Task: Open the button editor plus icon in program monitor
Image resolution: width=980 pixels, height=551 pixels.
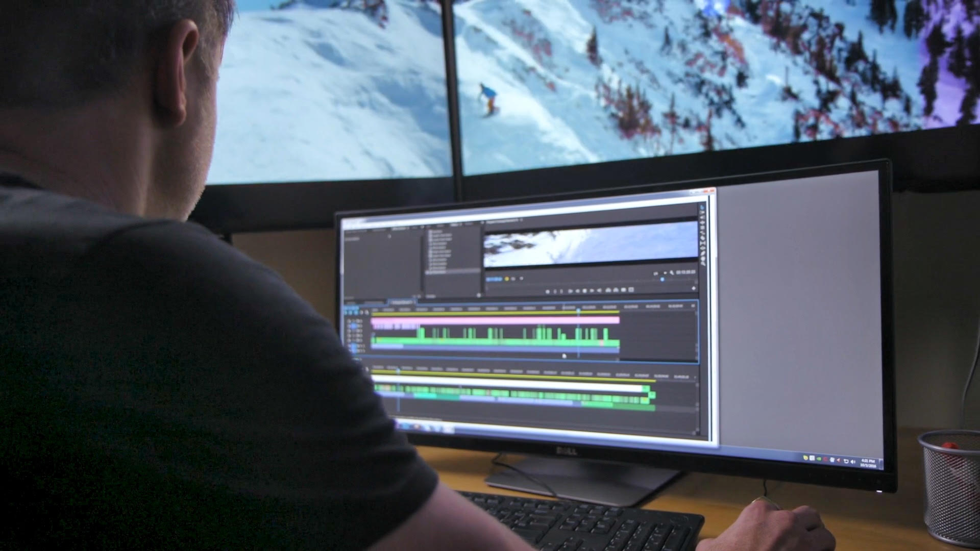Action: (694, 288)
